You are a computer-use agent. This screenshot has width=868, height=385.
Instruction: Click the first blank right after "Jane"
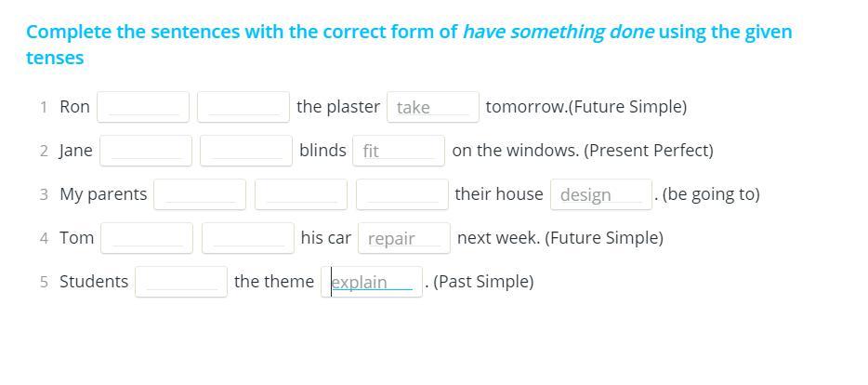(x=146, y=151)
